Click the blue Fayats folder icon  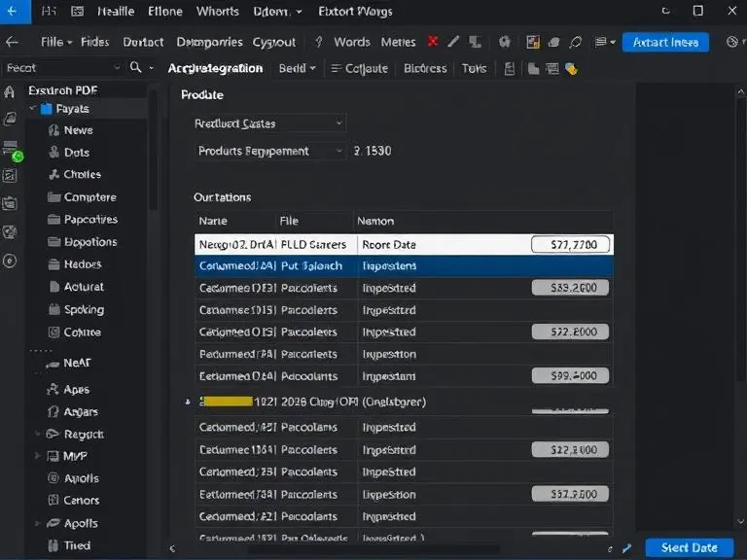47,109
